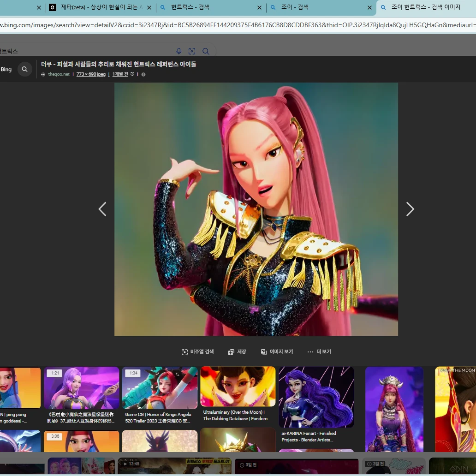Open the ping pong goddess thumbnail
This screenshot has height=476, width=476.
pos(20,387)
